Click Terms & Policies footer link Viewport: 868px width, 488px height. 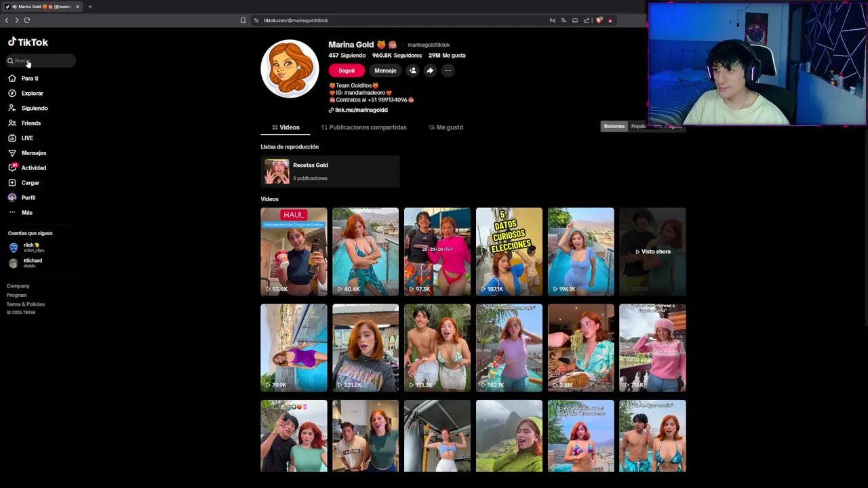pyautogui.click(x=26, y=304)
